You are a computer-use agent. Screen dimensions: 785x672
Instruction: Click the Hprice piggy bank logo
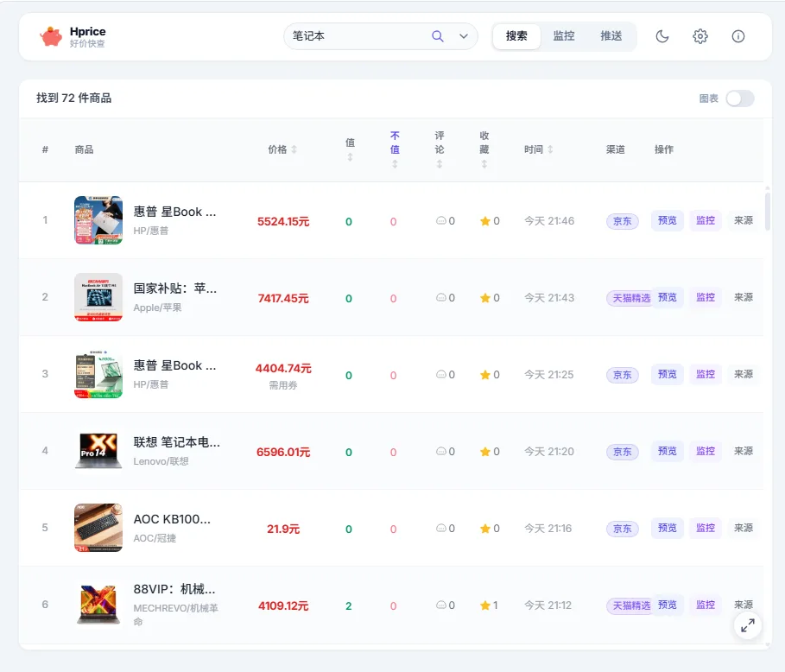tap(51, 36)
